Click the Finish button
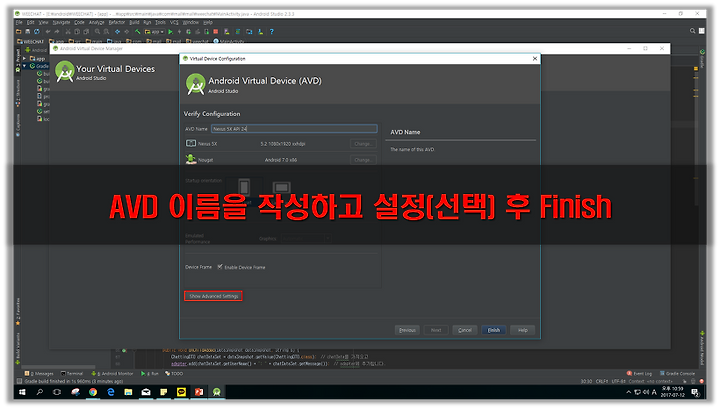720x409 pixels. click(x=494, y=330)
